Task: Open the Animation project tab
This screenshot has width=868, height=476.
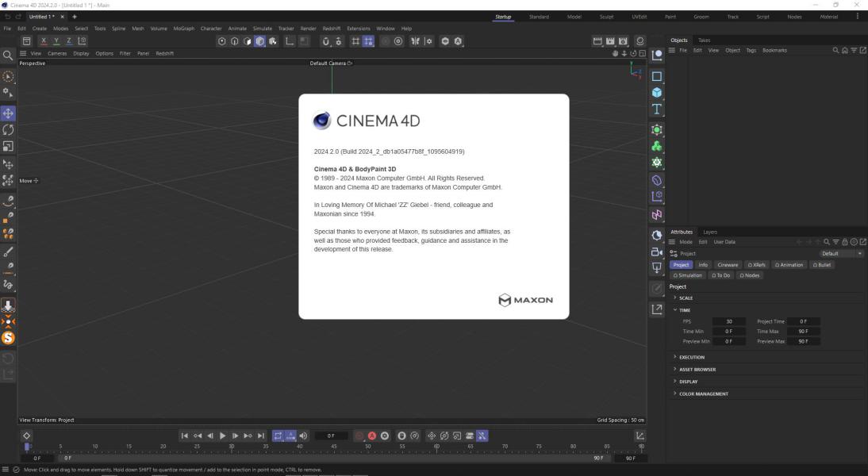Action: point(789,265)
